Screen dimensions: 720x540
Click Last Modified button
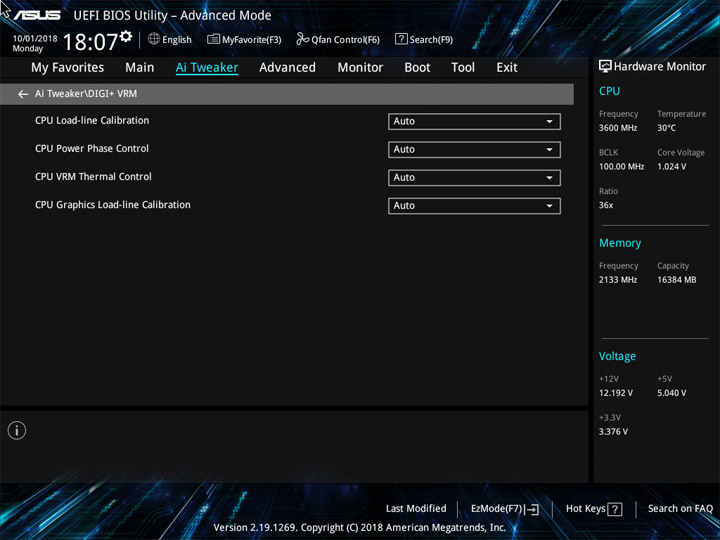[416, 508]
